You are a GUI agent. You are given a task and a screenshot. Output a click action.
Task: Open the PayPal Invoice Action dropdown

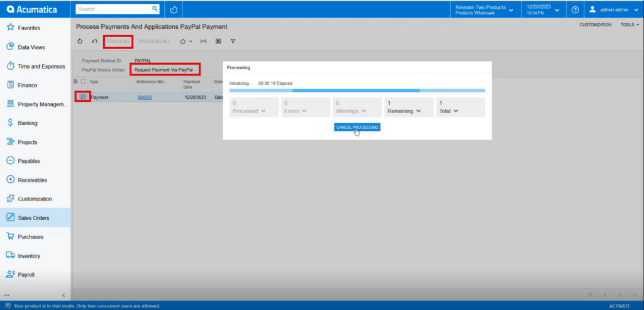165,70
